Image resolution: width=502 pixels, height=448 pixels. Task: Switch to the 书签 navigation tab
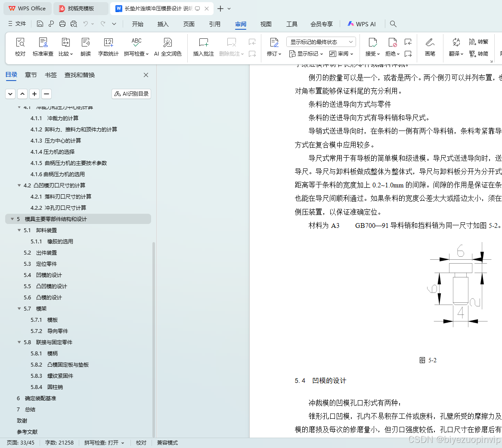50,75
